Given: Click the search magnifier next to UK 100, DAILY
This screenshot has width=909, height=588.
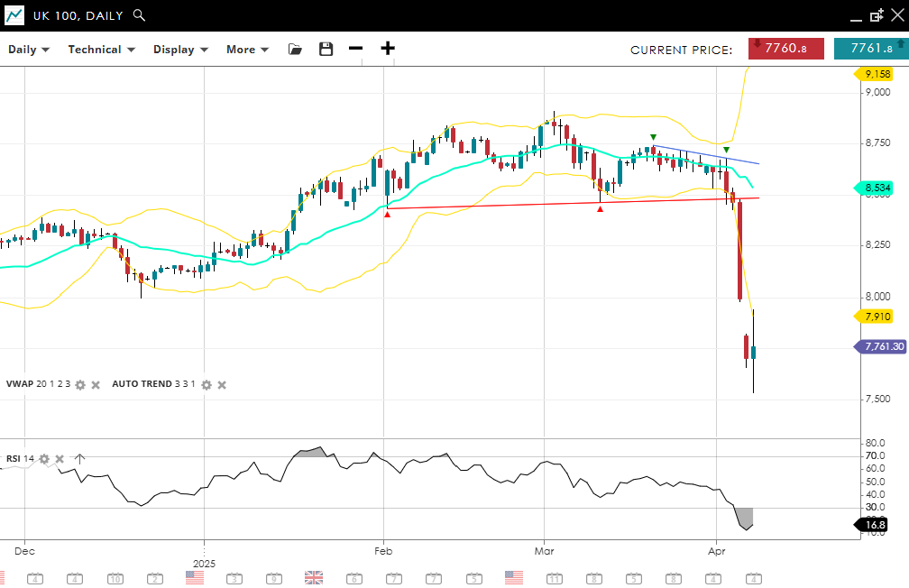Looking at the screenshot, I should pos(138,15).
